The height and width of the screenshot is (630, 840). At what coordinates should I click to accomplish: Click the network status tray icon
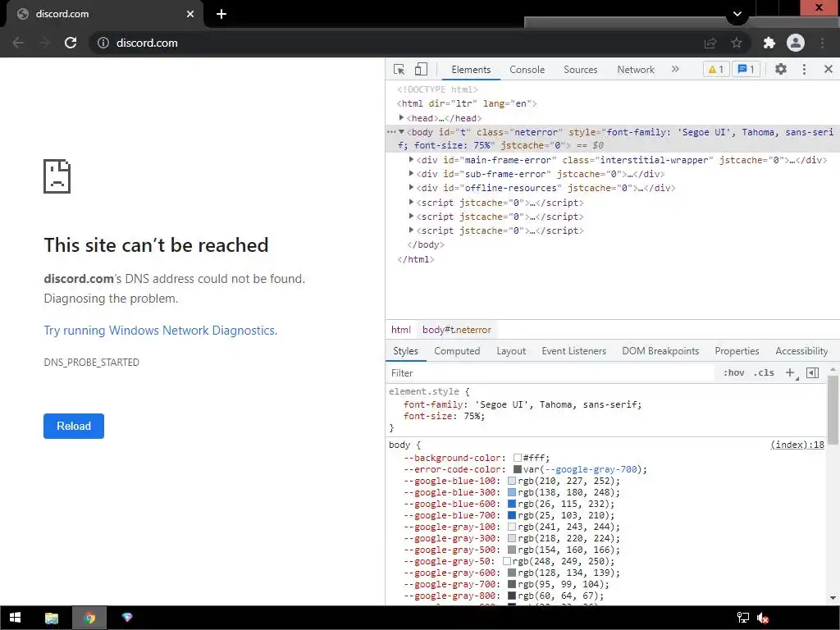point(743,618)
